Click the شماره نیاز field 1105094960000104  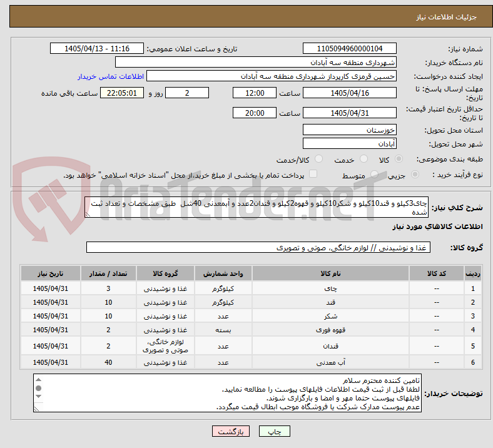coord(349,49)
